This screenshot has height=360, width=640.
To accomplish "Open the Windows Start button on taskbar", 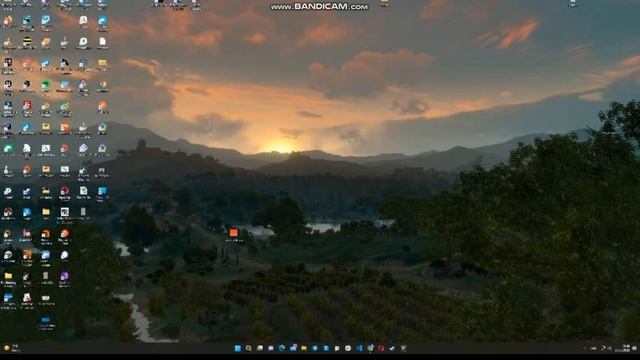I will tap(238, 348).
